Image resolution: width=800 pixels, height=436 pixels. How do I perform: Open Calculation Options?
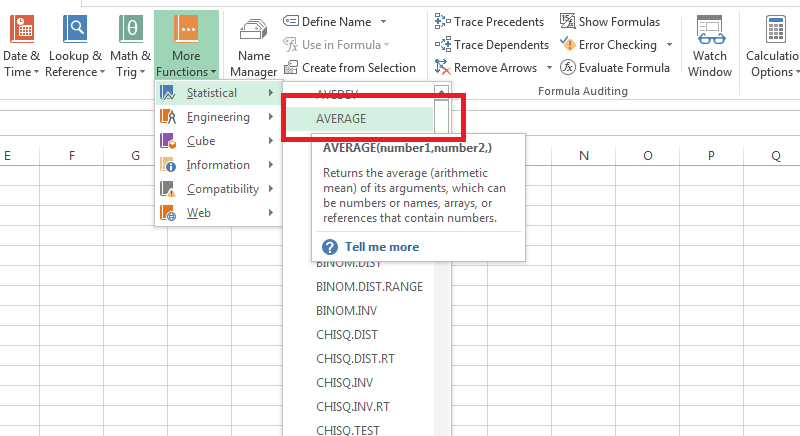click(x=775, y=46)
